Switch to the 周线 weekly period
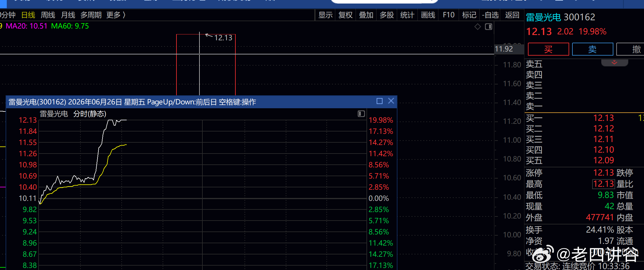This screenshot has width=644, height=270. (48, 15)
